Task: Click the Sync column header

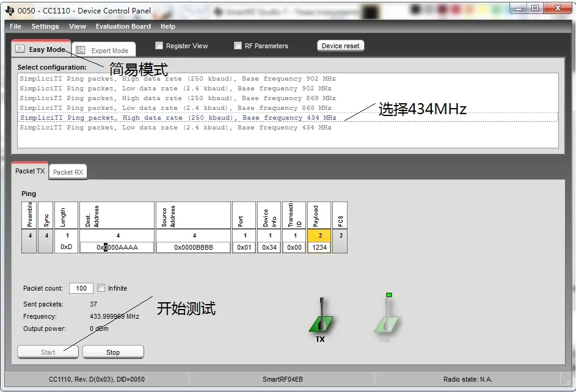Action: click(46, 216)
